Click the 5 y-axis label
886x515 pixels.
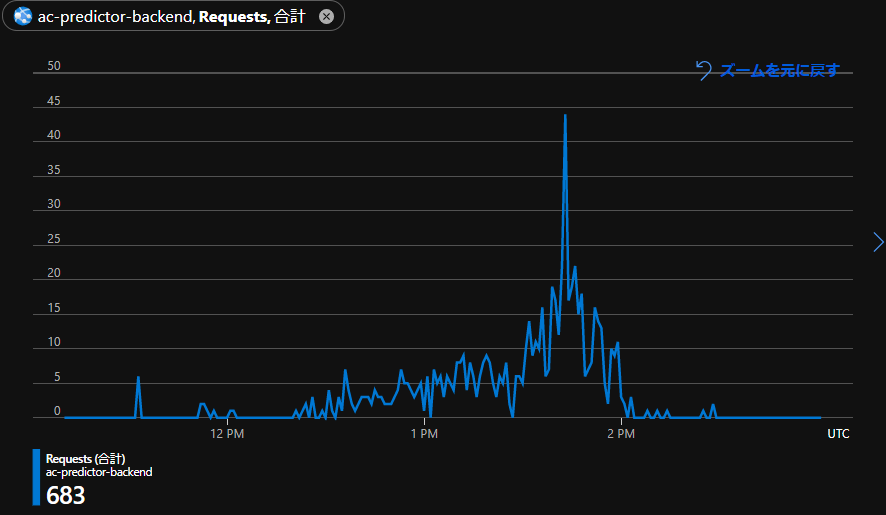57,376
